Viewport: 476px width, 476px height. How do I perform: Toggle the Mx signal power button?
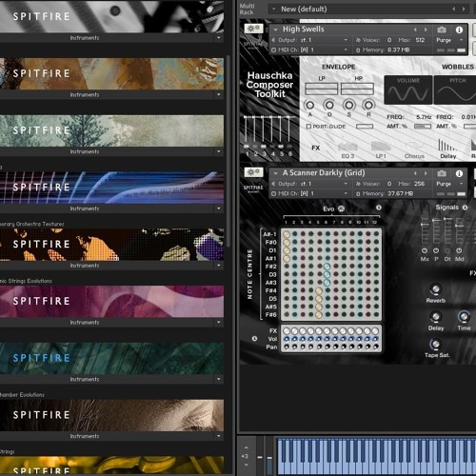[x=425, y=250]
